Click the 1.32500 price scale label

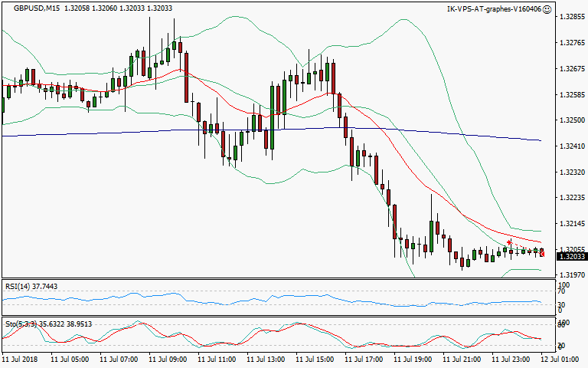572,120
